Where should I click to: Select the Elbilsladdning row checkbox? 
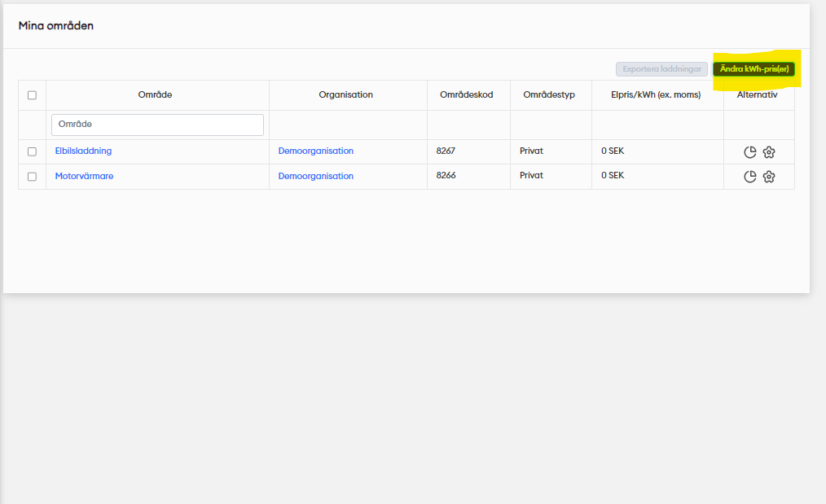(32, 151)
